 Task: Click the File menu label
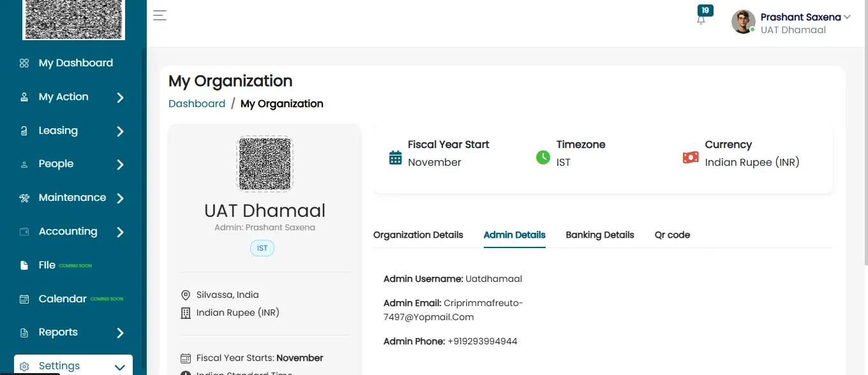coord(47,265)
